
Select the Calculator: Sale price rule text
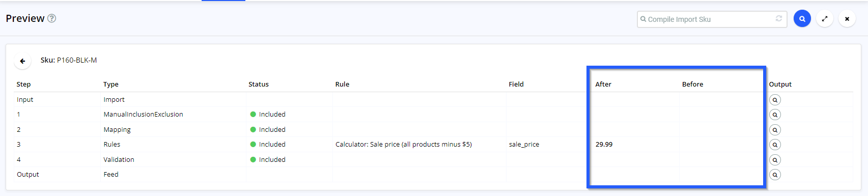tap(404, 145)
